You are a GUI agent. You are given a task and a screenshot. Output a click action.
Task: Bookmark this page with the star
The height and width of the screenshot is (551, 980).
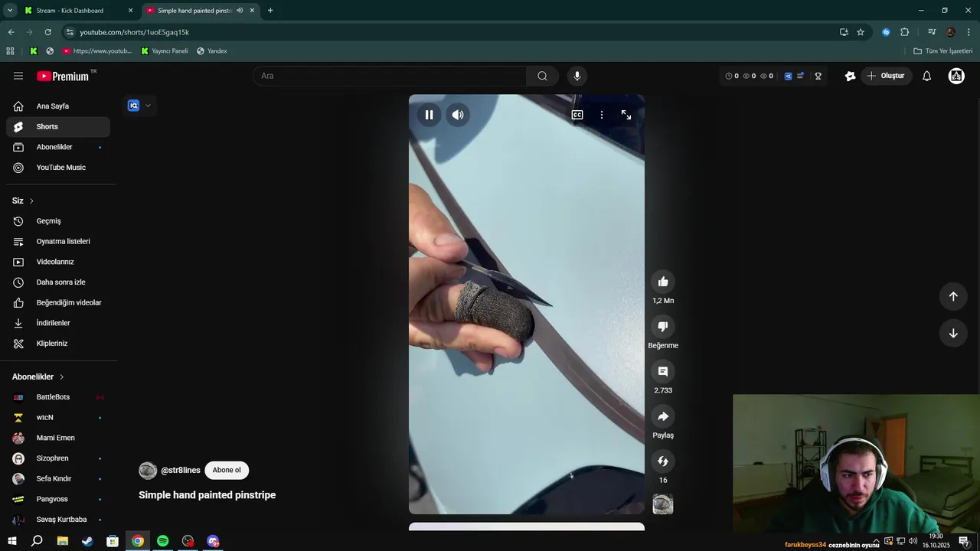(x=861, y=32)
